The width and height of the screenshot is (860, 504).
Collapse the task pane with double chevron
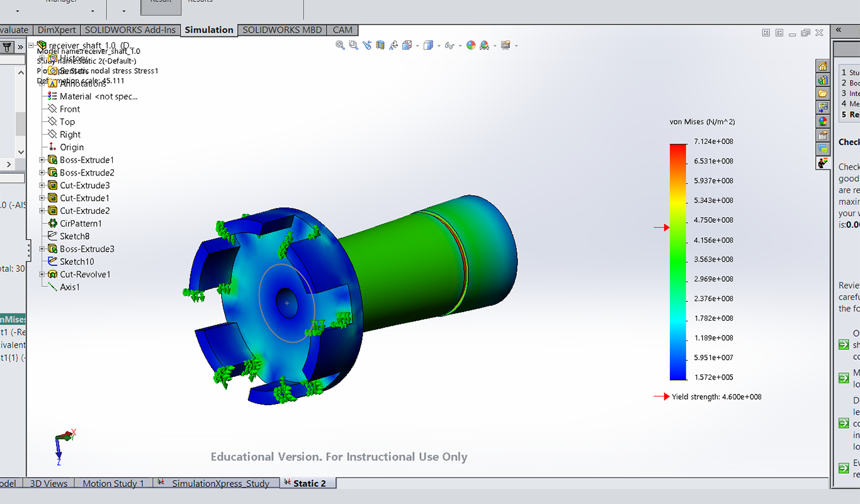point(838,30)
